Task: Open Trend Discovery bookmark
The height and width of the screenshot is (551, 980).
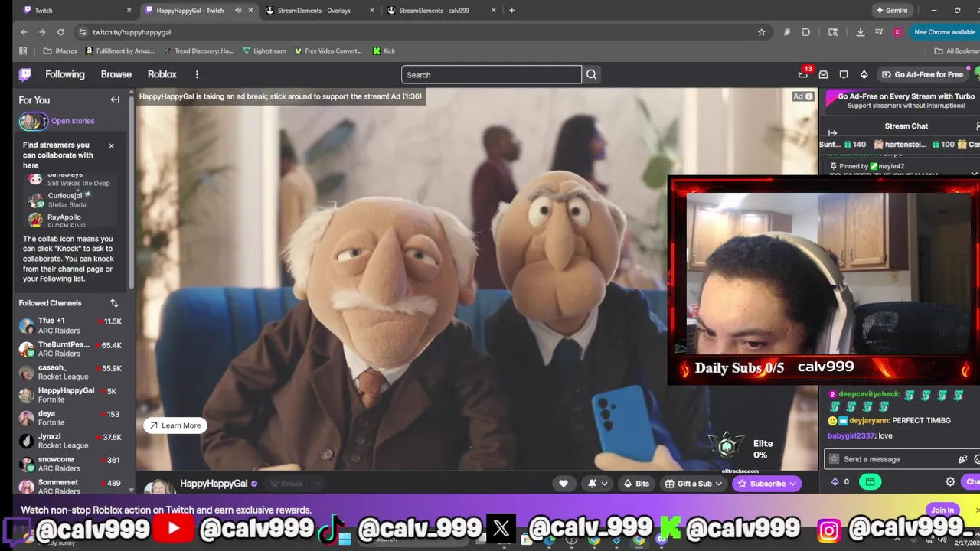Action: coord(198,51)
